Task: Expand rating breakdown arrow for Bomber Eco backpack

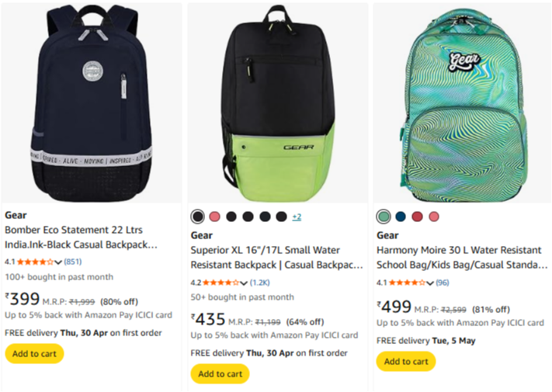Action: [59, 262]
